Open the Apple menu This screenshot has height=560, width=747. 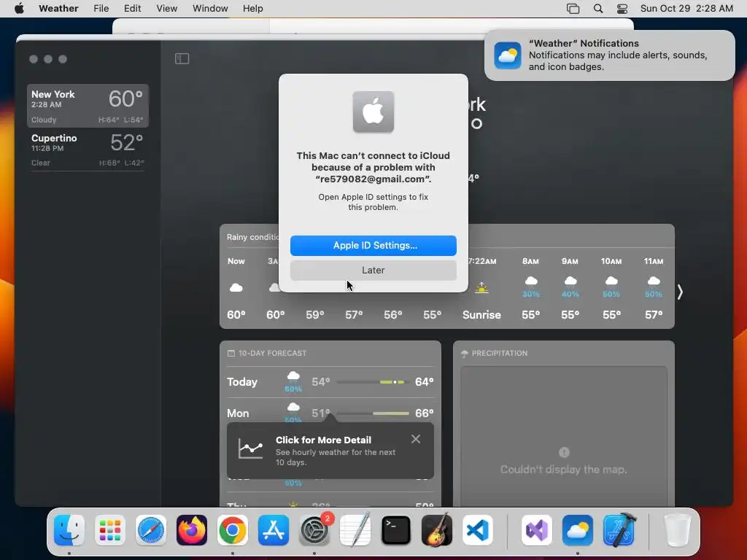[19, 9]
